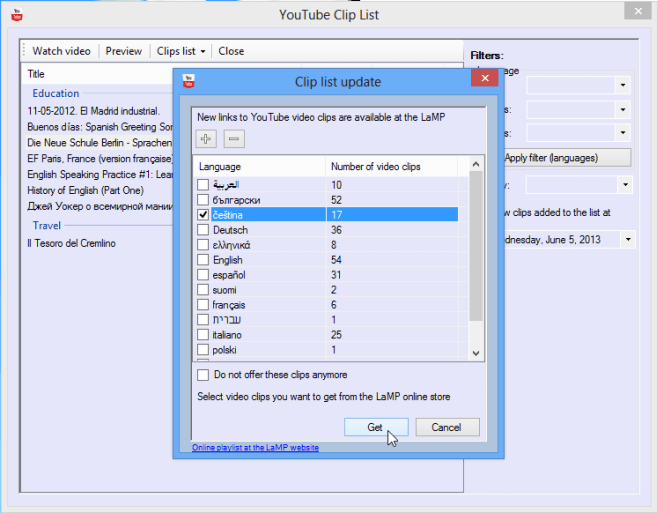
Task: Uncheck the čeština checkbox
Action: tap(203, 215)
